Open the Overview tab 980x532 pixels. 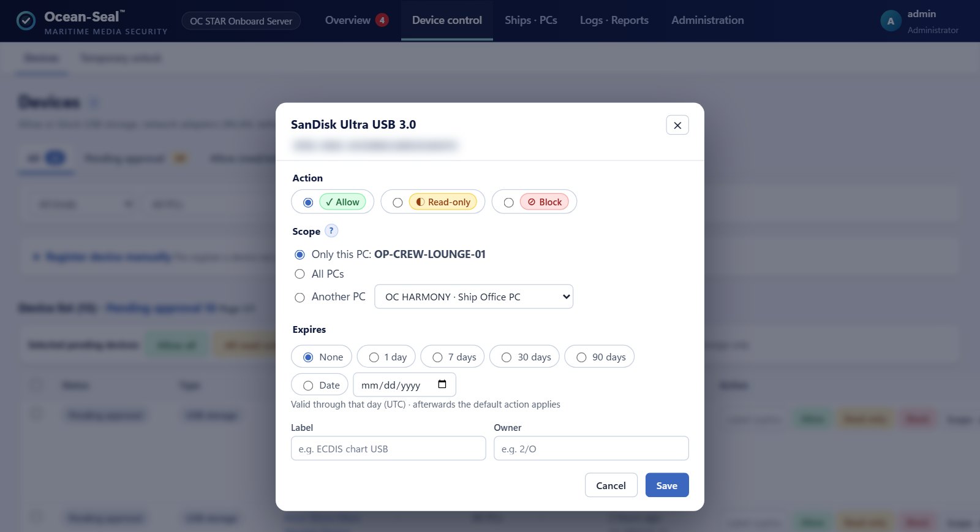(x=347, y=20)
